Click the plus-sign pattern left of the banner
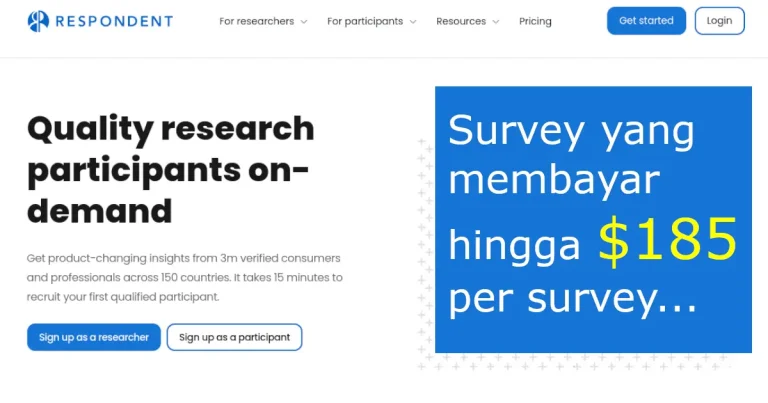 click(425, 250)
